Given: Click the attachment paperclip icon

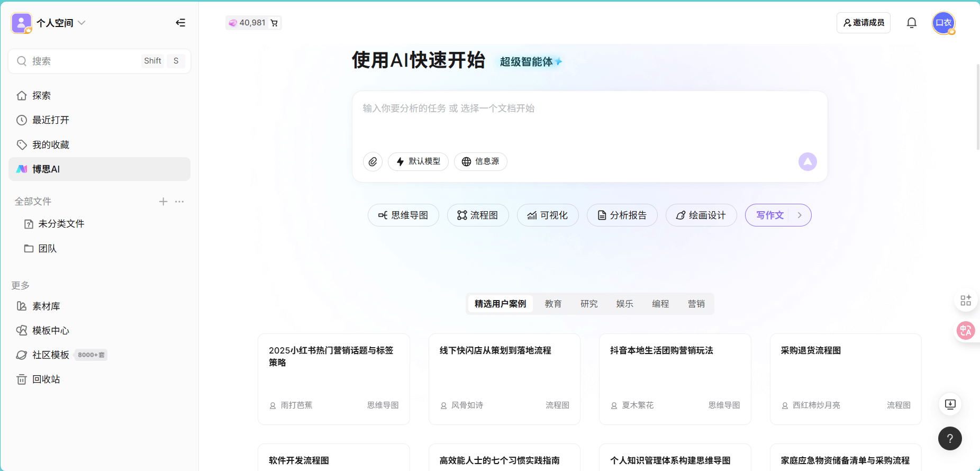Looking at the screenshot, I should tap(373, 161).
